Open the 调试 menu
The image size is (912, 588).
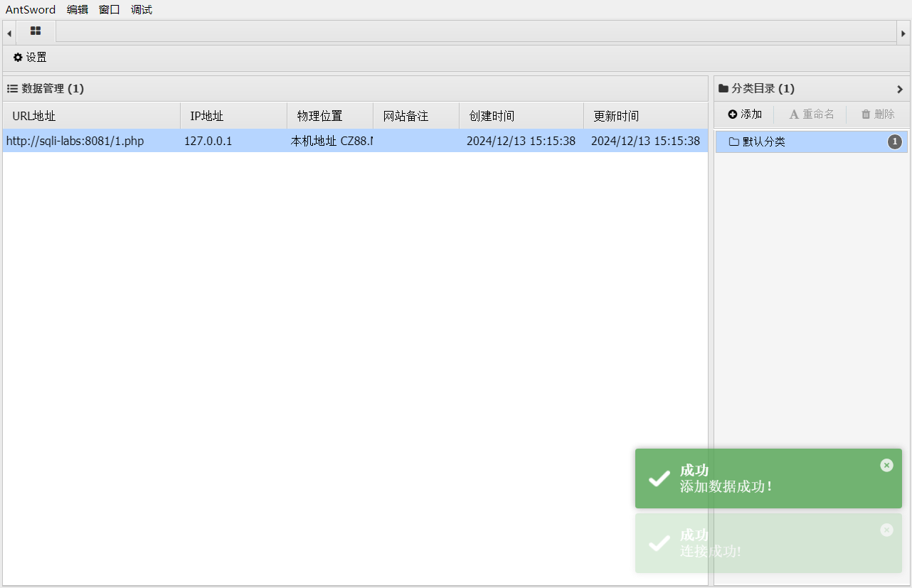tap(142, 10)
